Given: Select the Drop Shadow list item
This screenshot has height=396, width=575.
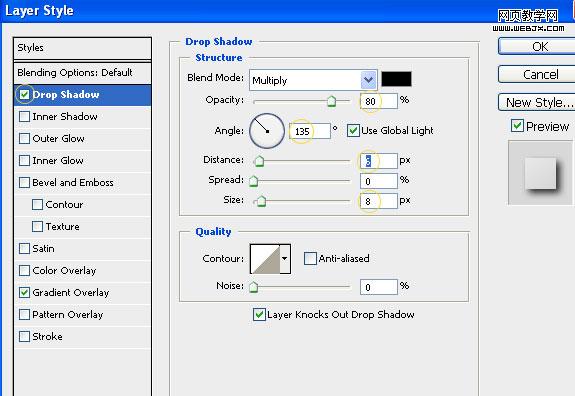Looking at the screenshot, I should click(83, 95).
